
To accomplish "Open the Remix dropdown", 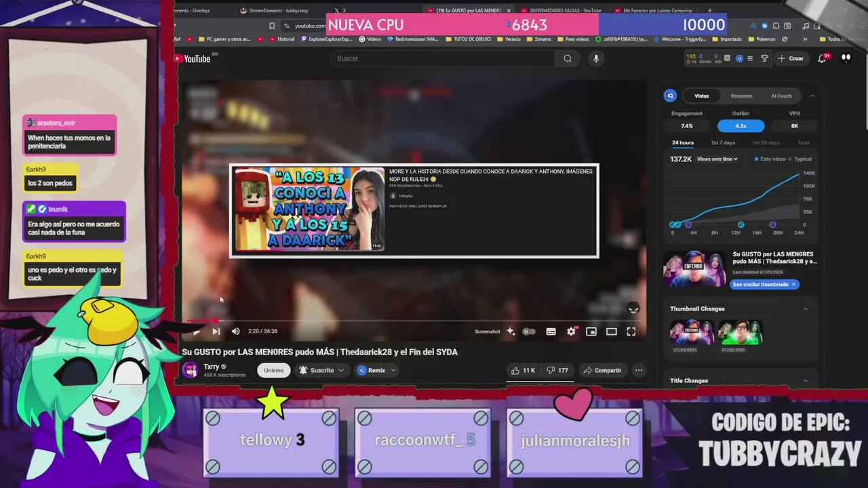I will pos(376,370).
